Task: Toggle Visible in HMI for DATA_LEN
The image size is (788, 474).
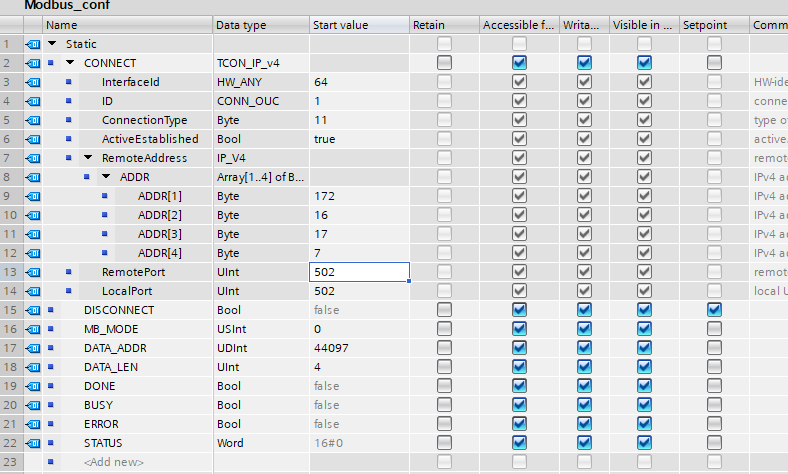Action: 644,367
